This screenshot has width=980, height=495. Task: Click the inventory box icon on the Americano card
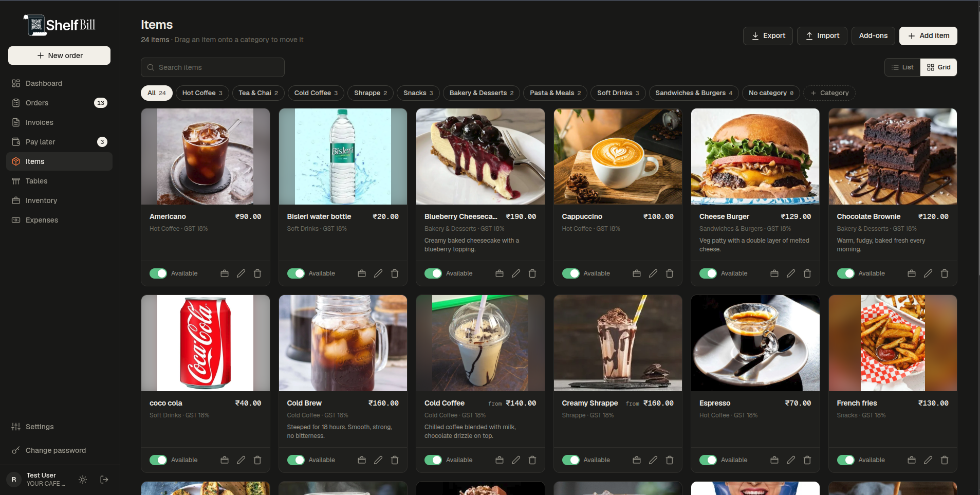(225, 273)
